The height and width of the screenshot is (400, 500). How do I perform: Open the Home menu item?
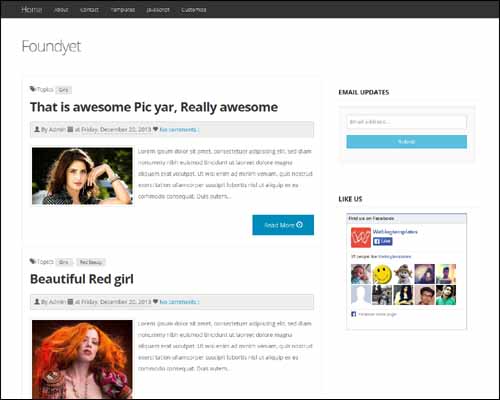(x=31, y=10)
